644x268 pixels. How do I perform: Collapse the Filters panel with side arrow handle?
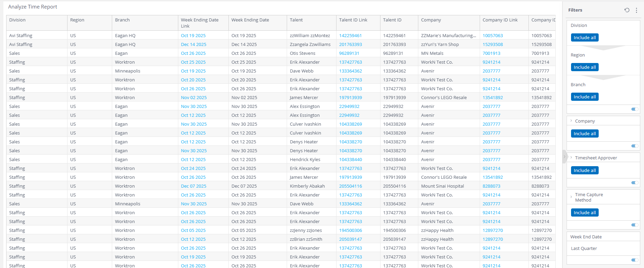click(565, 157)
